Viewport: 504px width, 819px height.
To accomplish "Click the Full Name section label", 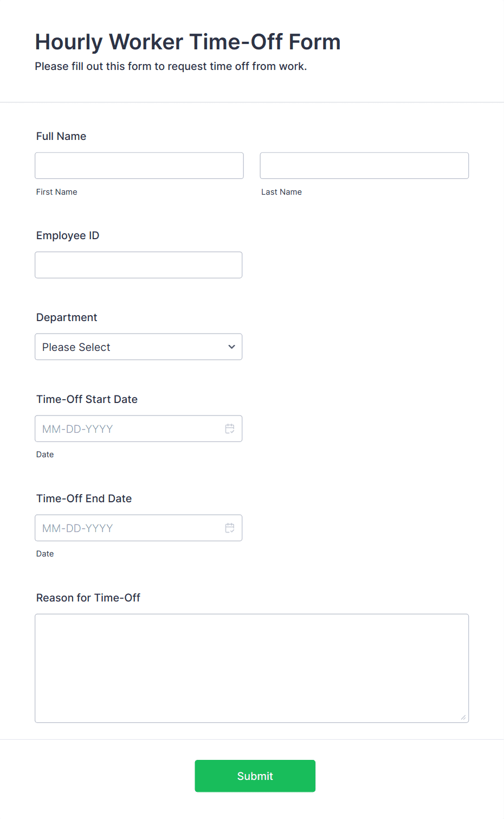I will [61, 136].
